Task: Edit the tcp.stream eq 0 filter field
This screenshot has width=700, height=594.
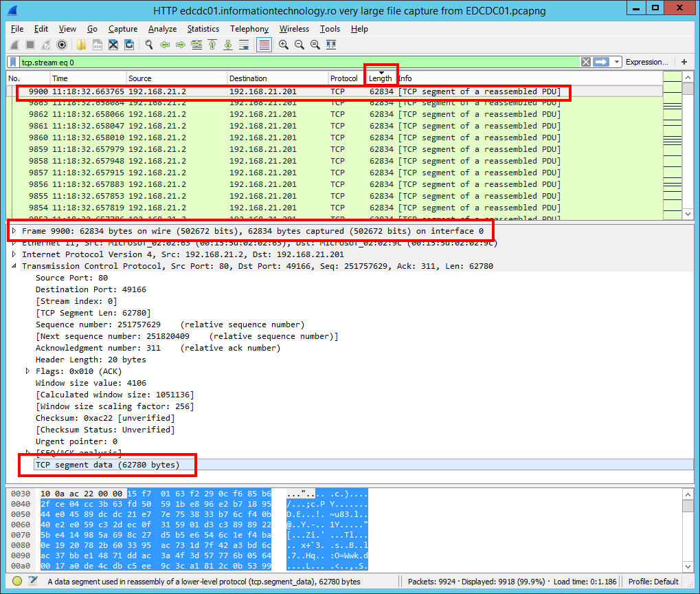Action: [299, 63]
